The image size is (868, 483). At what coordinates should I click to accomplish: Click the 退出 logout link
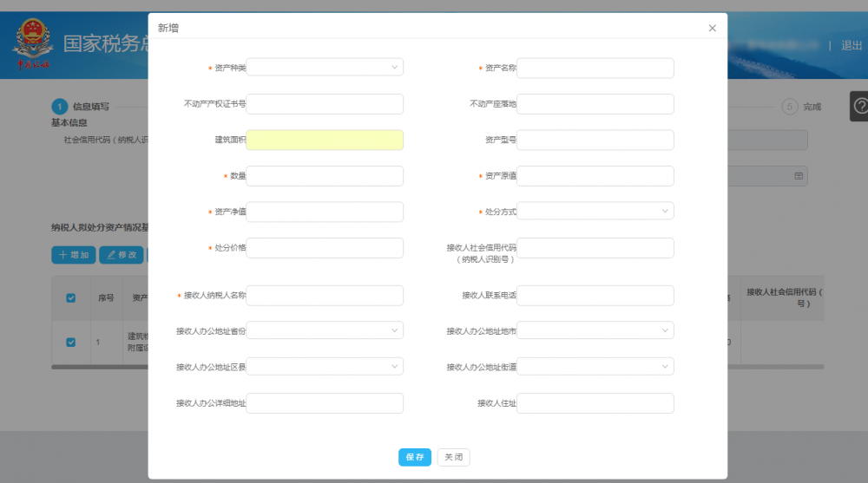(852, 46)
